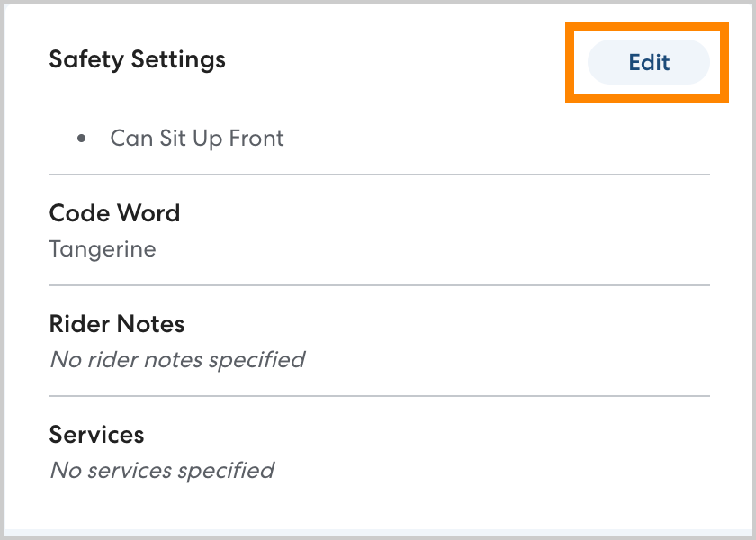The image size is (756, 540).
Task: Select the Can Sit Up Front item
Action: click(x=196, y=139)
